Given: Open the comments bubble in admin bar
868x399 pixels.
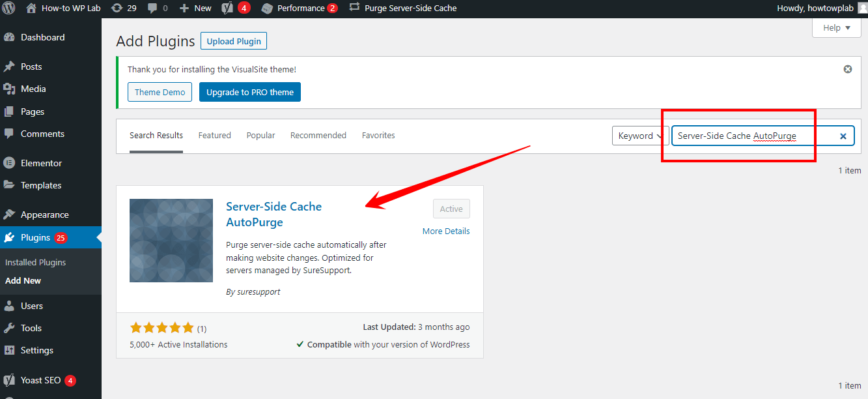Looking at the screenshot, I should 157,8.
